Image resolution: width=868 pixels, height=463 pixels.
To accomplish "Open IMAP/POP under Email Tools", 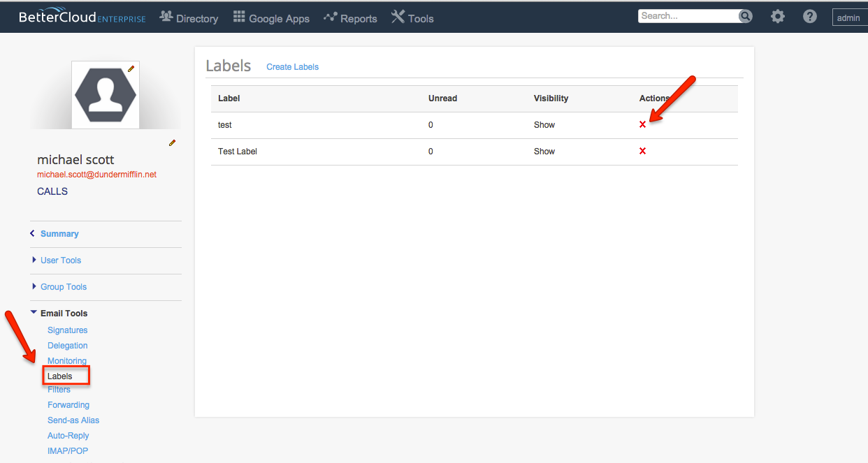I will [x=68, y=451].
